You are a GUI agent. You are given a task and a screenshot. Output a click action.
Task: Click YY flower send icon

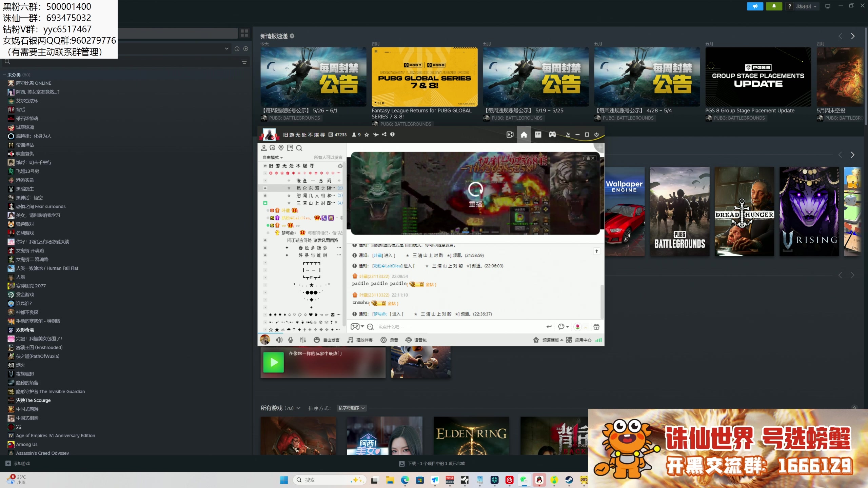click(578, 327)
